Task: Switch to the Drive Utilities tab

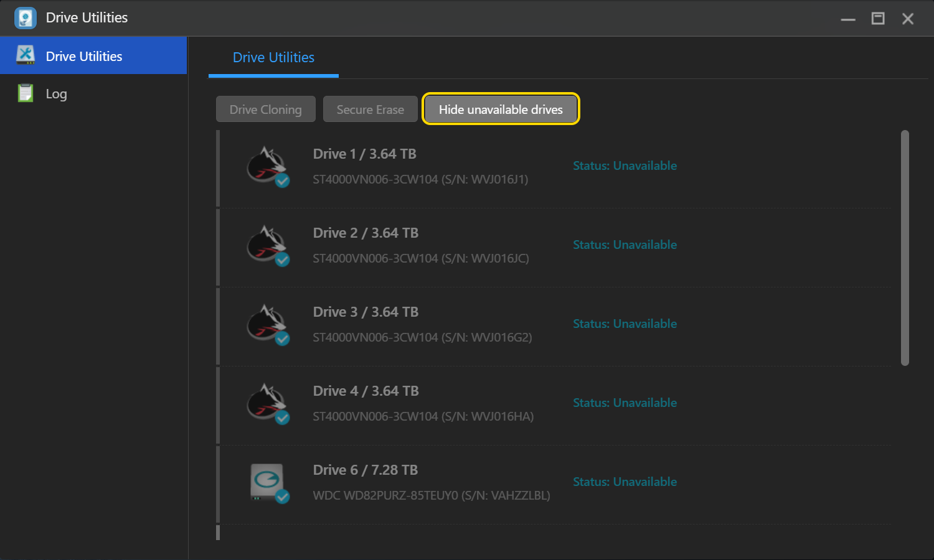Action: pos(273,58)
